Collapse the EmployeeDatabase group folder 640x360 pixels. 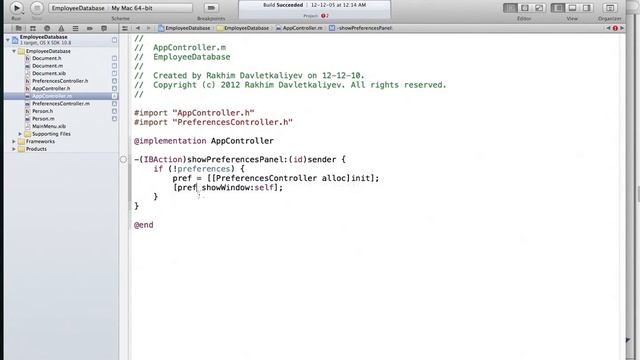[14, 51]
